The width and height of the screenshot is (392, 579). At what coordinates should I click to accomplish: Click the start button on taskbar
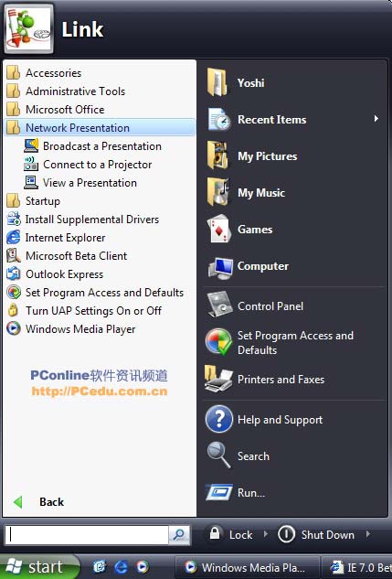[38, 567]
